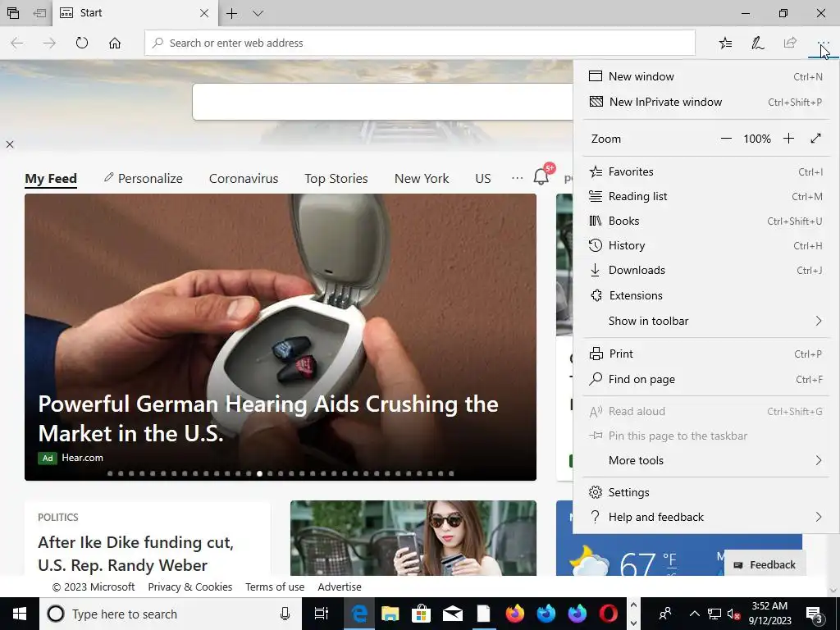Open Books from the menu
Screen dimensions: 840x630
point(706,221)
